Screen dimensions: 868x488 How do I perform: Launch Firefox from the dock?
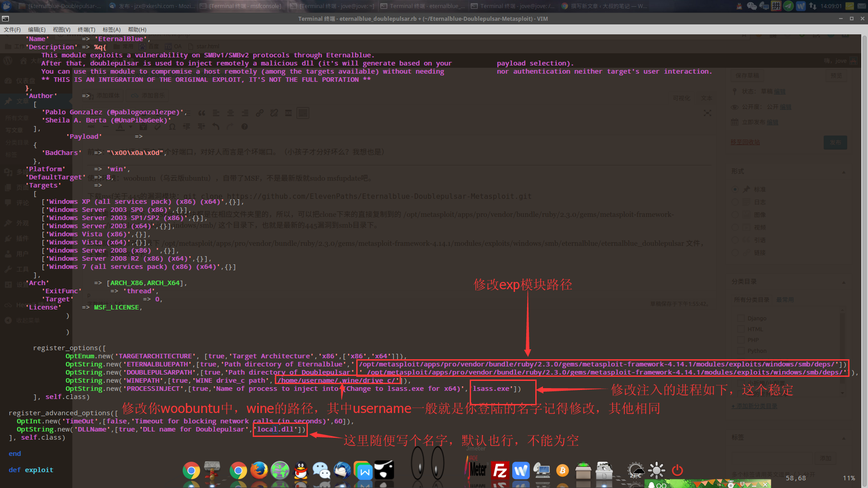point(259,470)
